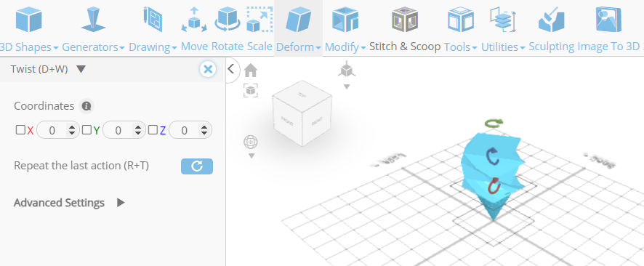This screenshot has width=644, height=266.
Task: Expand the Advanced Settings section
Action: coord(69,203)
